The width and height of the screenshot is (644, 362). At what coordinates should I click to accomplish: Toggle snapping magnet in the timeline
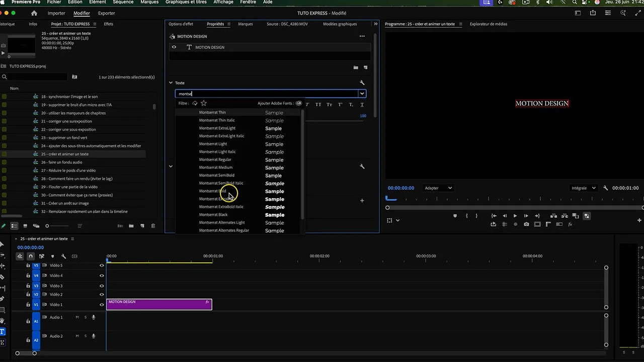[30, 256]
